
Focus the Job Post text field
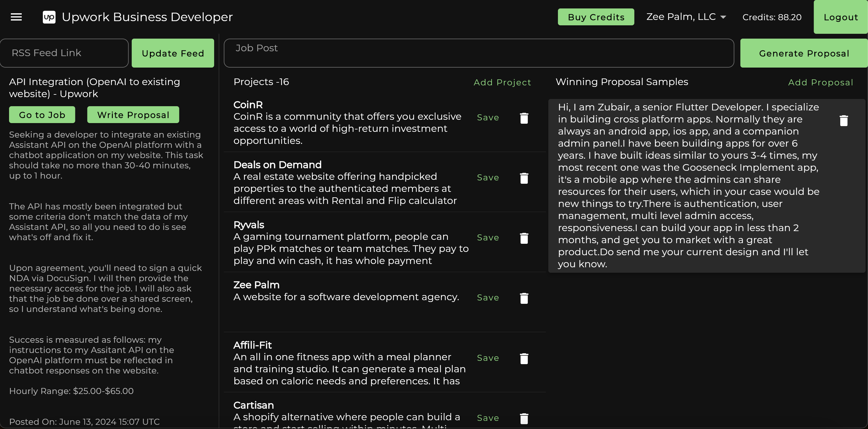pyautogui.click(x=479, y=53)
